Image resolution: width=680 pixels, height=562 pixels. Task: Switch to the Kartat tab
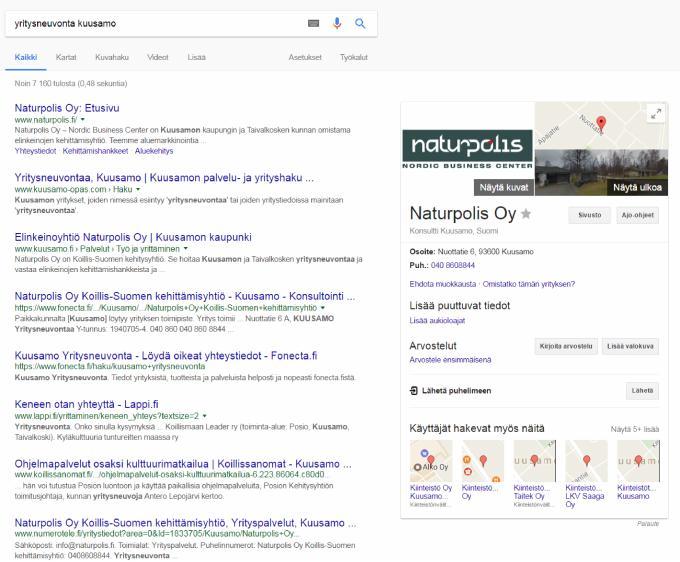(x=66, y=57)
